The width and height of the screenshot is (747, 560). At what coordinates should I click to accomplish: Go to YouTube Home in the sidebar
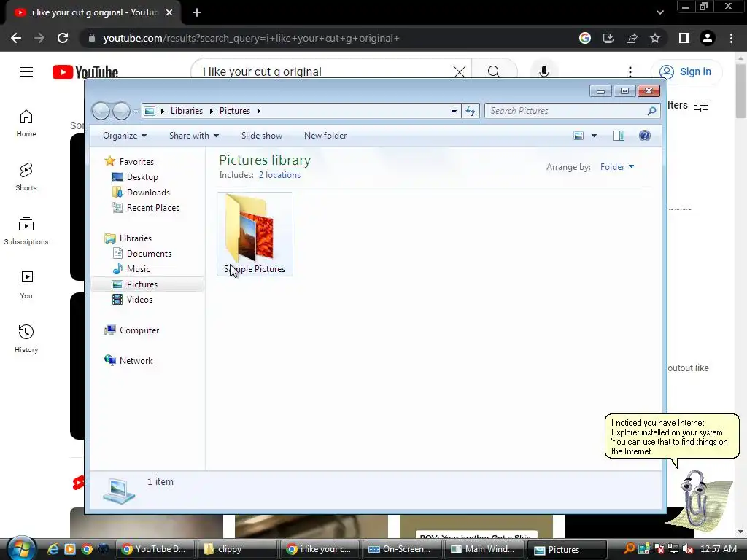click(x=26, y=123)
